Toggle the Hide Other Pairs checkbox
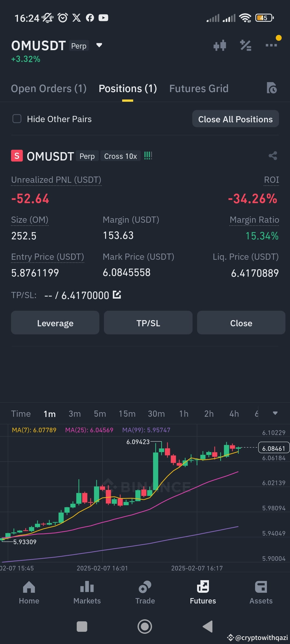 click(x=17, y=119)
